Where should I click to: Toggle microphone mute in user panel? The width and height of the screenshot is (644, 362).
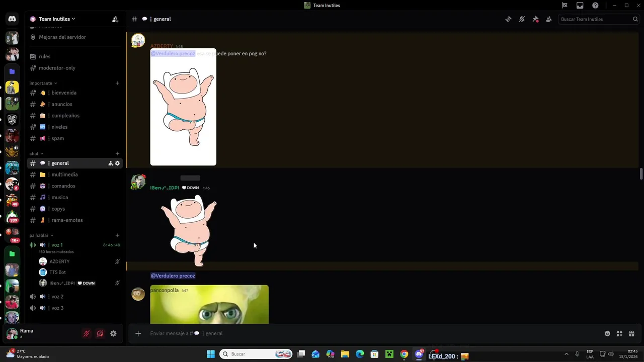click(87, 333)
